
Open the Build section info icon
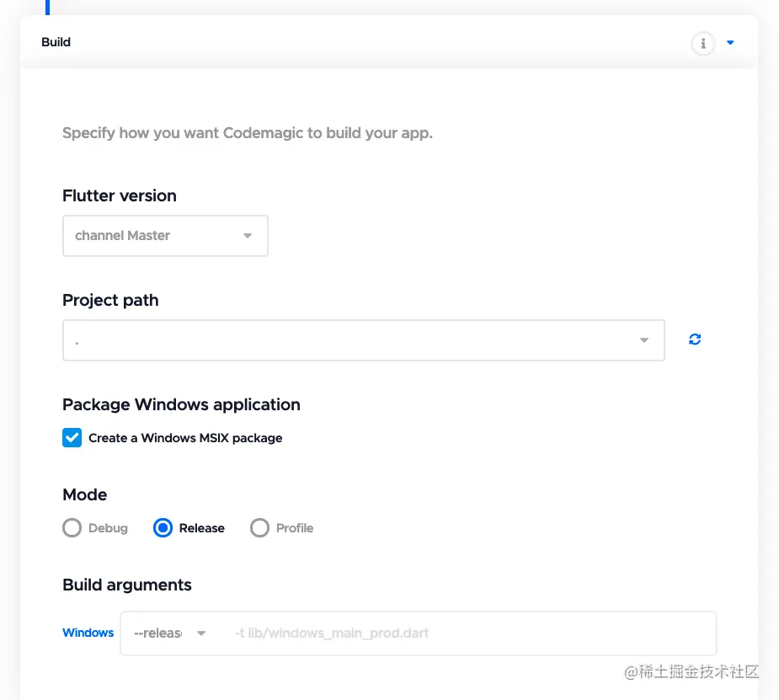pyautogui.click(x=702, y=44)
